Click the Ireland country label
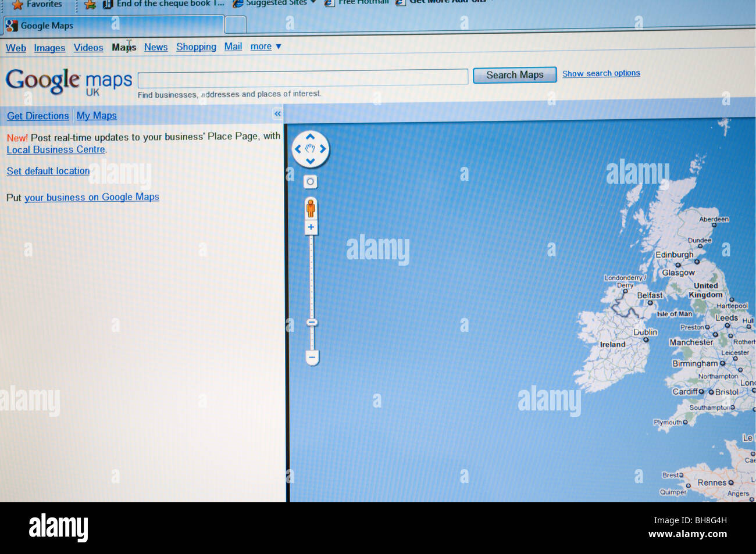This screenshot has height=554, width=756. coord(612,345)
